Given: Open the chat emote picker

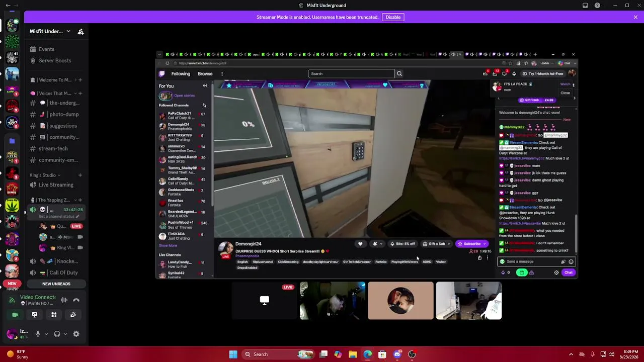Looking at the screenshot, I should [571, 262].
